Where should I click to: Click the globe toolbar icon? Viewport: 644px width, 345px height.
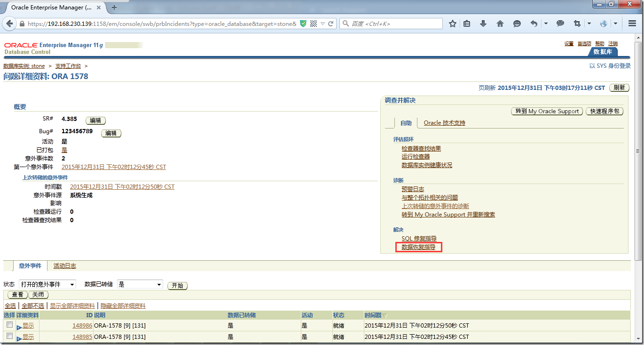click(604, 24)
